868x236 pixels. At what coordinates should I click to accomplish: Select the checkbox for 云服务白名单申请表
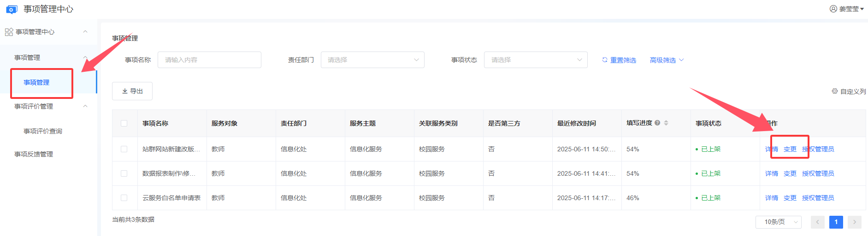pyautogui.click(x=124, y=198)
